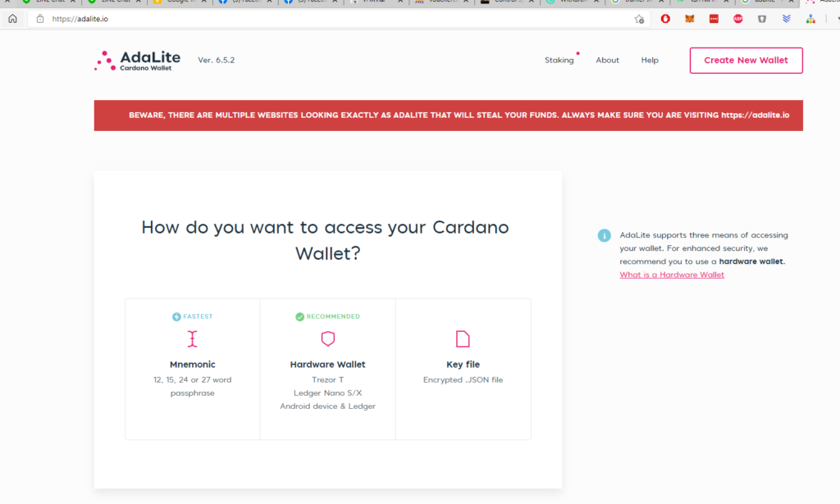Click the blue Fastest lightning badge icon

(x=176, y=316)
